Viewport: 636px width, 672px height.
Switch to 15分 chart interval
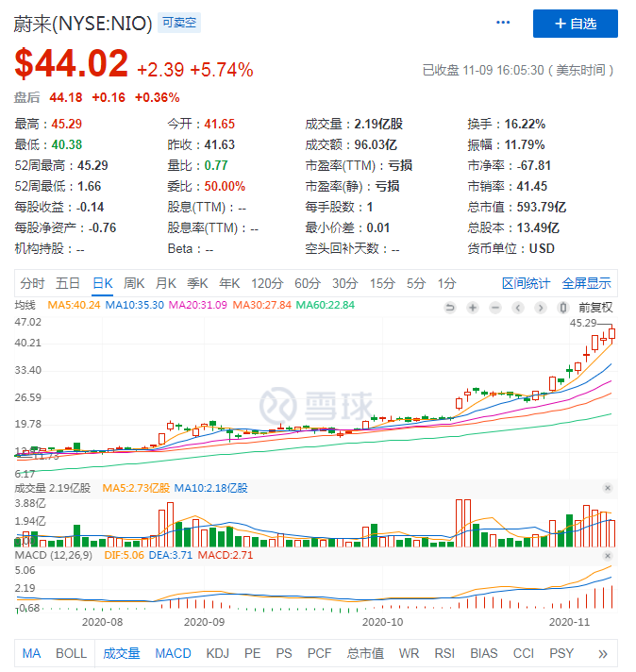382,283
